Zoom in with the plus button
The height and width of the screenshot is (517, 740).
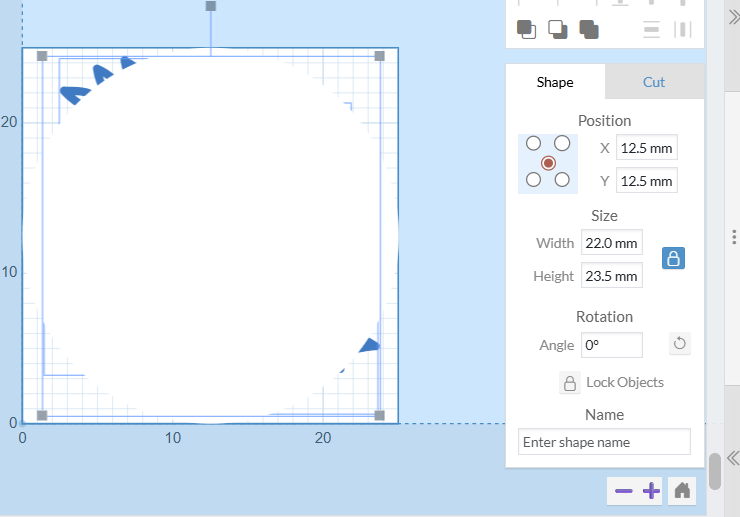pos(651,491)
